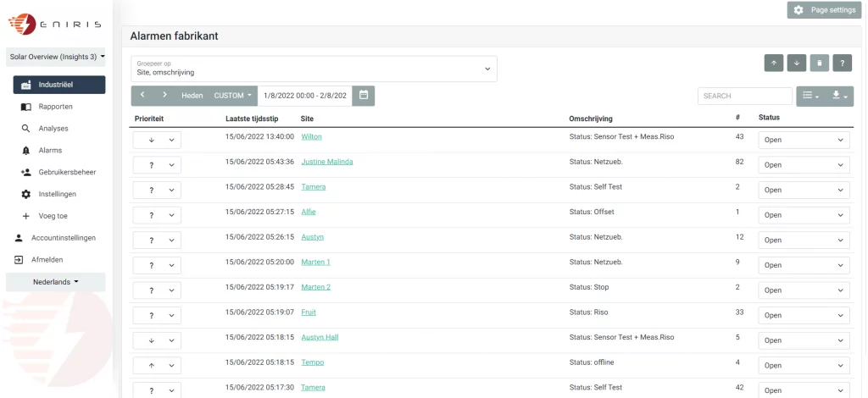Click Afmelden to log out
The image size is (868, 398).
47,259
